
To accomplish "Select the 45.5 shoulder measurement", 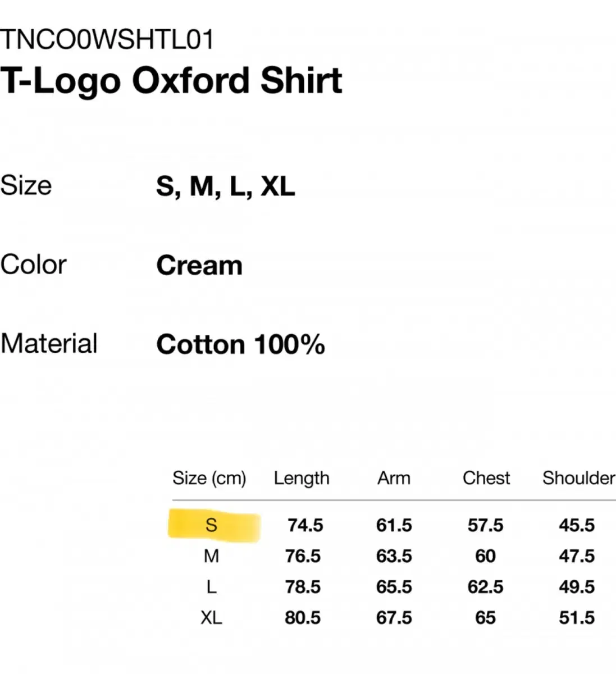I will (577, 525).
